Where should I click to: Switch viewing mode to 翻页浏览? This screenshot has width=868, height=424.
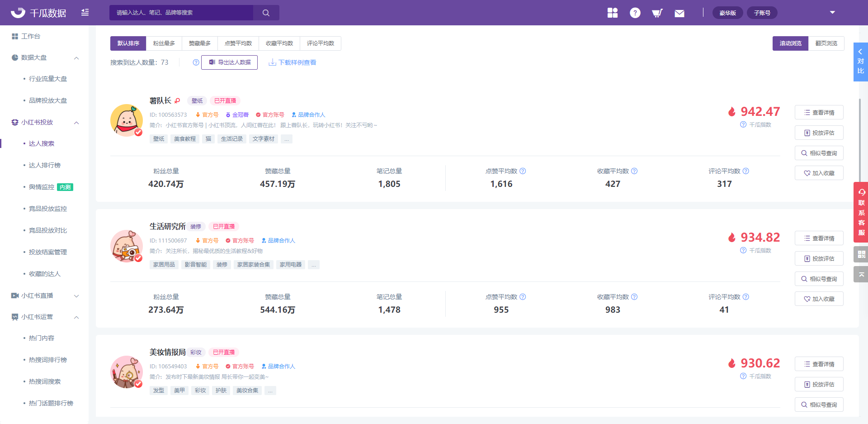tap(826, 43)
